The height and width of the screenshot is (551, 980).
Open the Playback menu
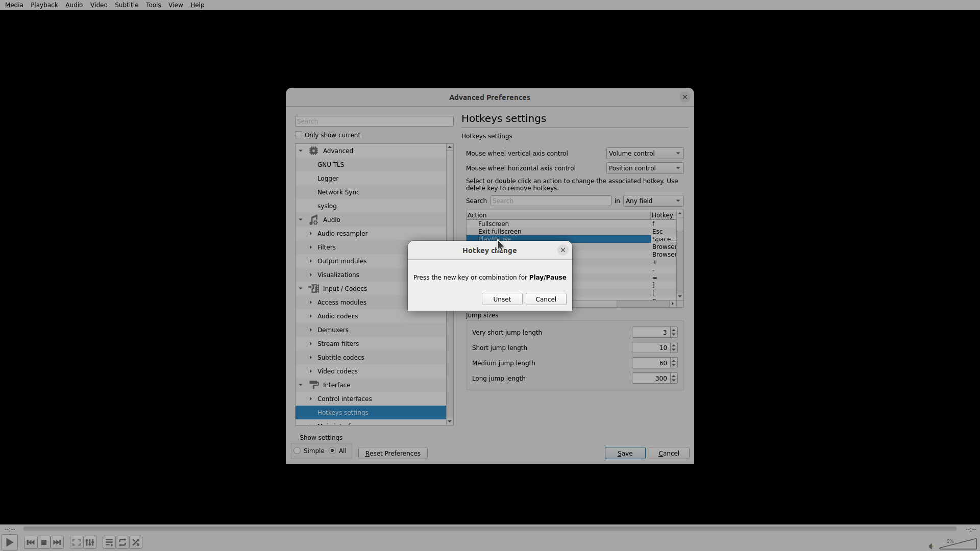[44, 5]
